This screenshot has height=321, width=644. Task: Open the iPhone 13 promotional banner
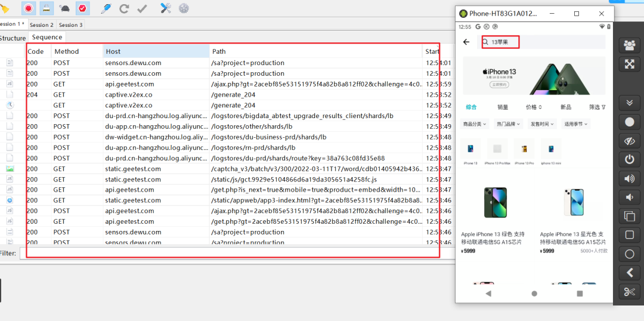pos(534,76)
